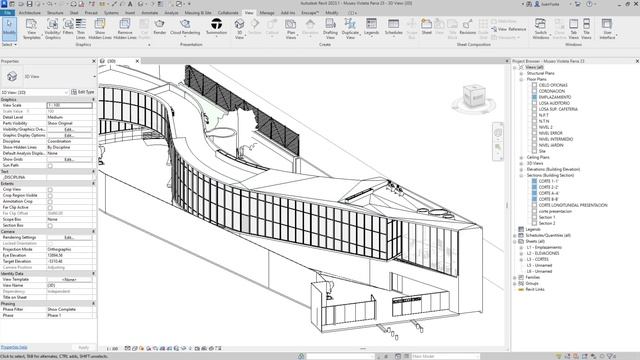
Task: Toggle the Crop Region Visible checkbox
Action: (50, 196)
